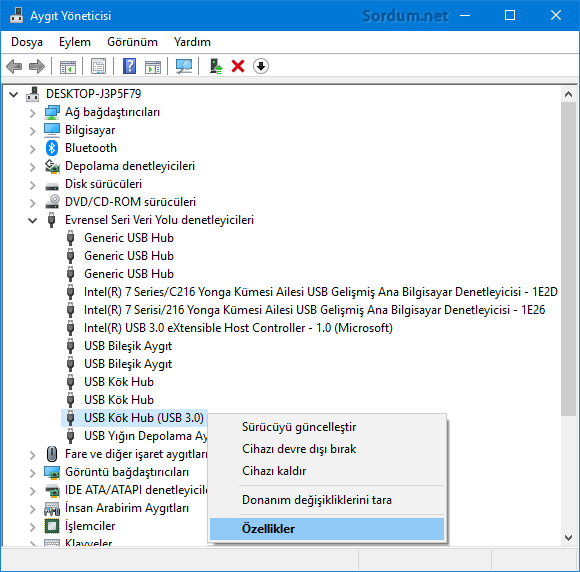The height and width of the screenshot is (572, 580).
Task: Minimize the Aygıt Yöneticisi window
Action: pyautogui.click(x=465, y=16)
